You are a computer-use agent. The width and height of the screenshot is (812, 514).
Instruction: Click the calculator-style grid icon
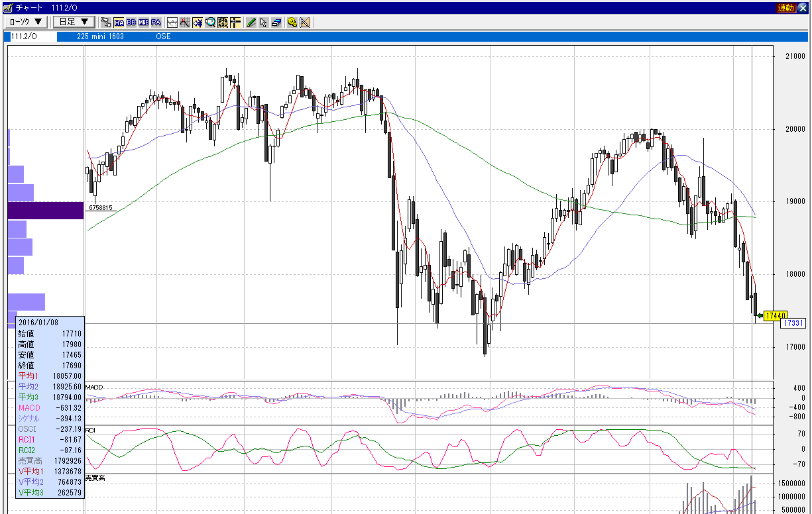[223, 22]
